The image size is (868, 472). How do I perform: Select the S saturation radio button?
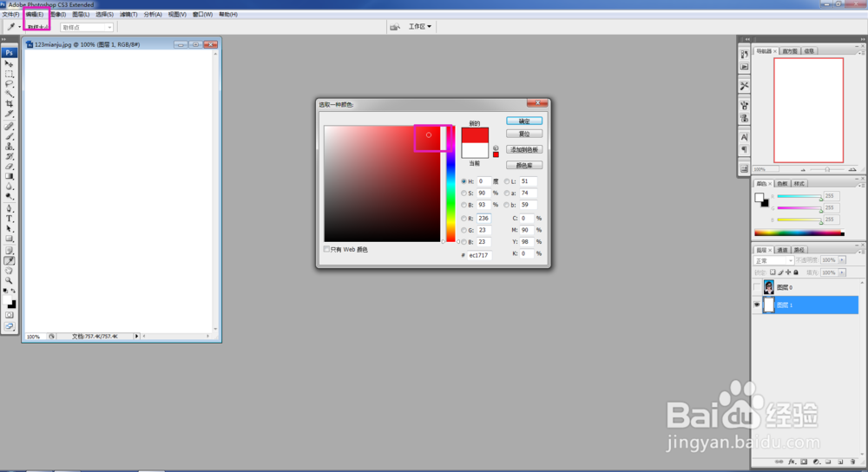coord(464,193)
